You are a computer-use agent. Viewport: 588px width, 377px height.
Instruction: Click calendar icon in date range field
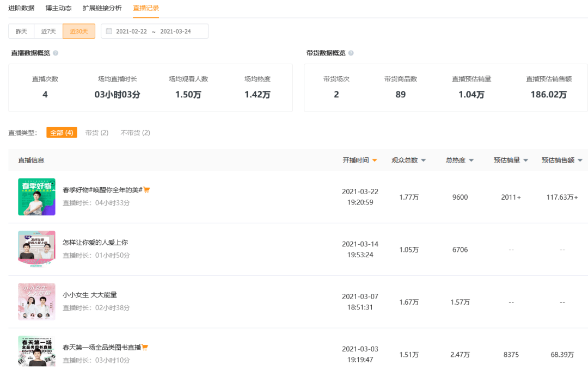point(109,31)
